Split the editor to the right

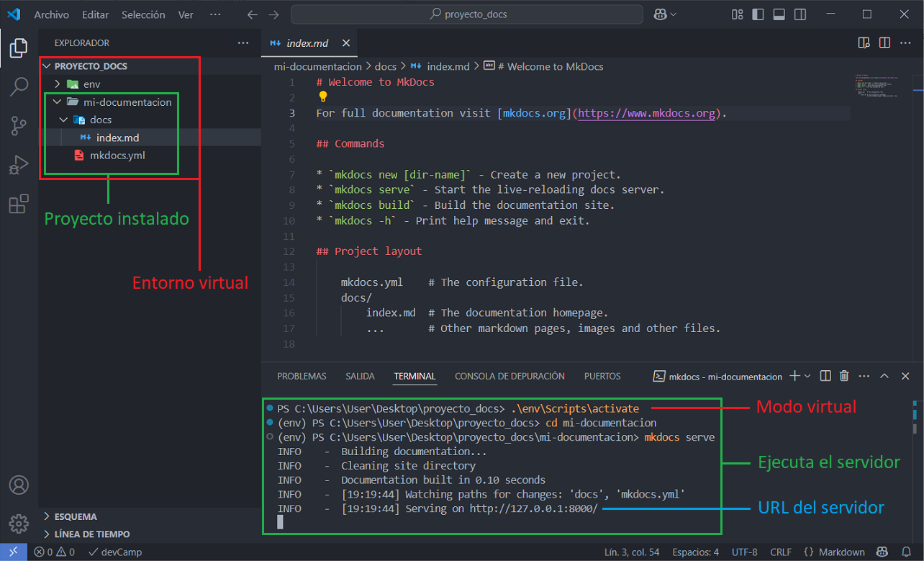[x=884, y=43]
